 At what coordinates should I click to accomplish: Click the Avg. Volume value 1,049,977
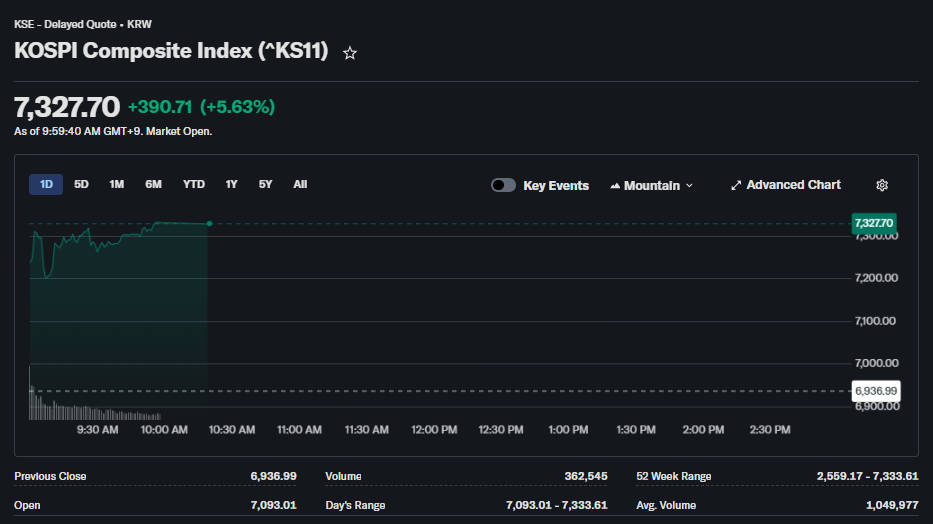coord(892,505)
